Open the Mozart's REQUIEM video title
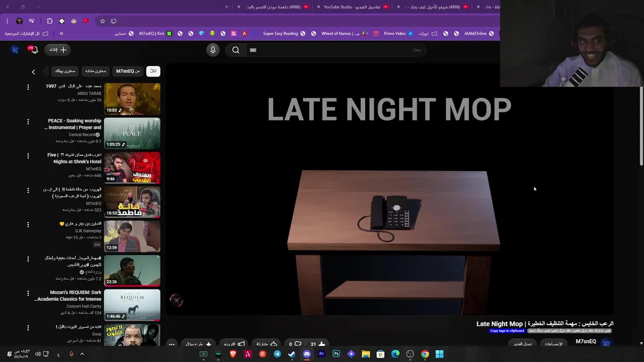The width and height of the screenshot is (644, 362). [x=68, y=296]
